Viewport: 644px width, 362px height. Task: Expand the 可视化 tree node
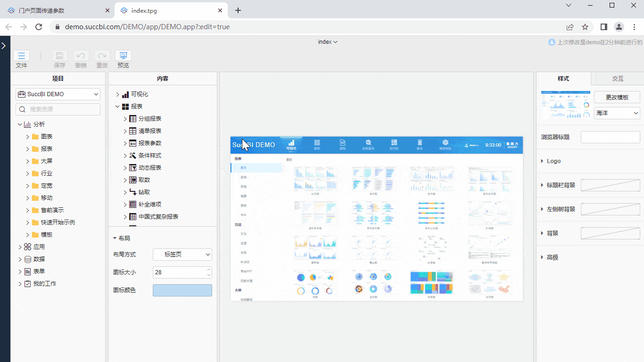[x=118, y=94]
